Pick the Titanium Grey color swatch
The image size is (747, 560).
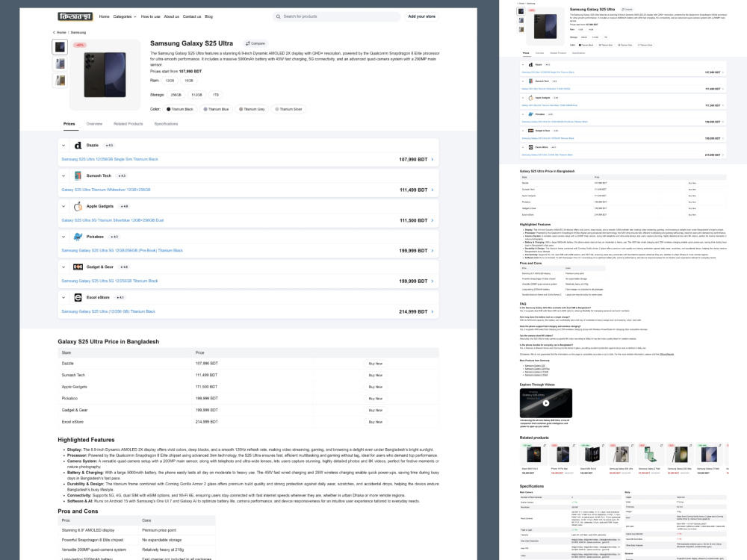click(252, 109)
